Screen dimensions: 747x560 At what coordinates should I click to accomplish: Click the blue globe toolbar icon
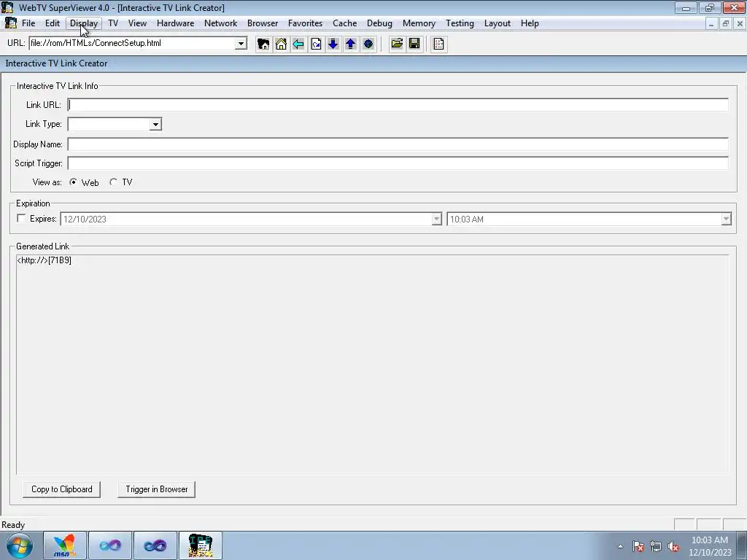click(x=368, y=44)
